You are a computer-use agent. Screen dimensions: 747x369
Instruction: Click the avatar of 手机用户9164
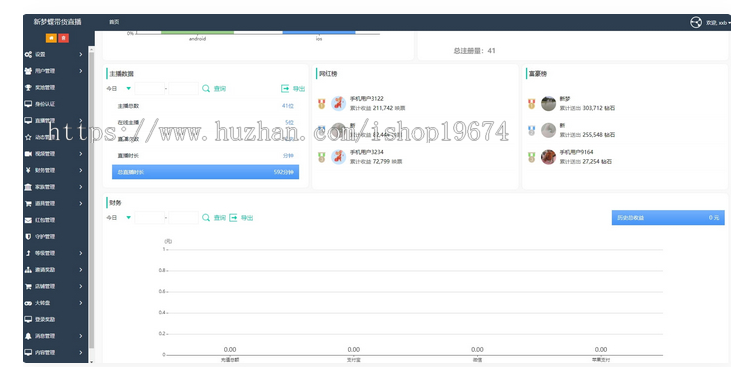[548, 157]
